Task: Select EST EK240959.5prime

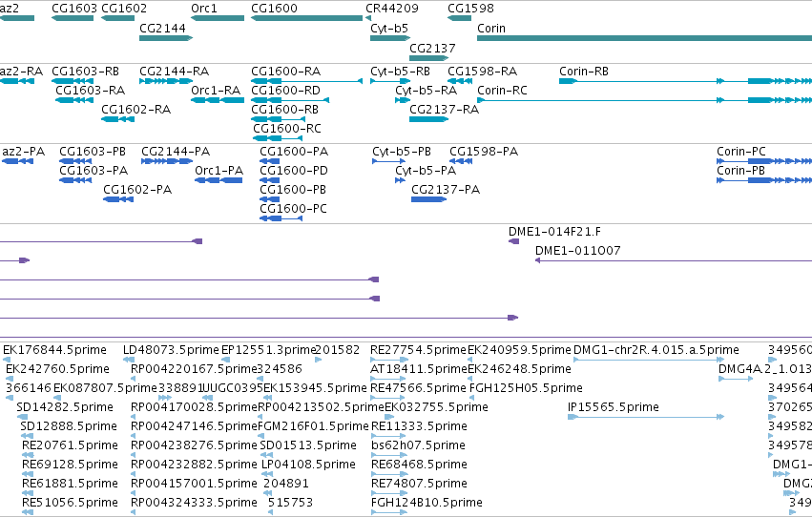Action: pos(519,350)
